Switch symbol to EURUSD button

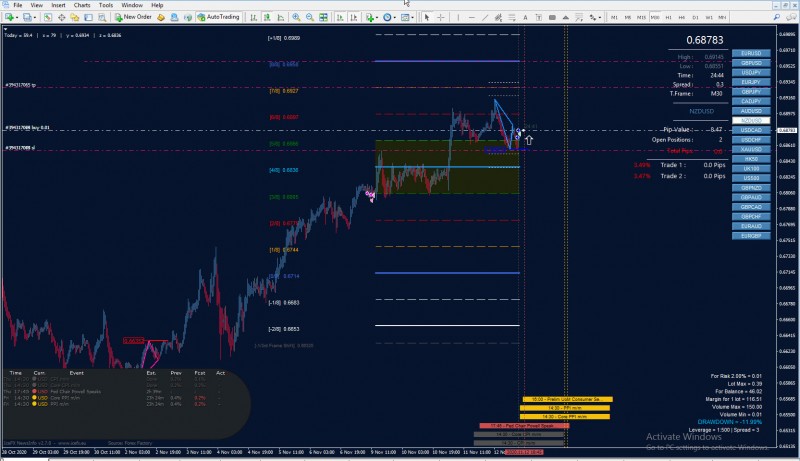click(751, 53)
